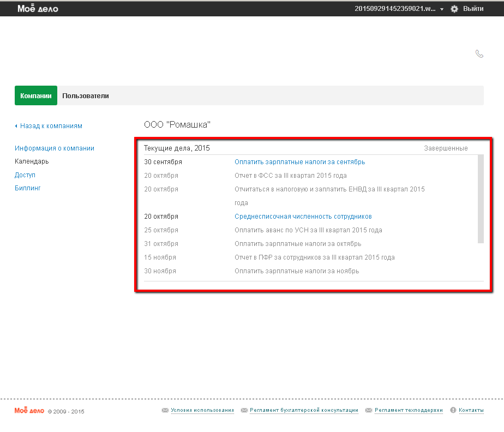The image size is (504, 432).
Task: Click the Моё дело logo in header
Action: pos(38,9)
